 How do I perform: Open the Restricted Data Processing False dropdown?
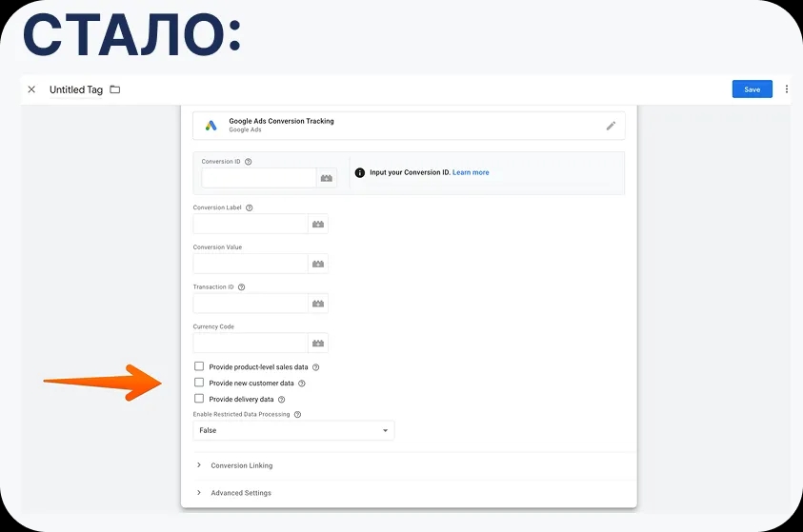(x=293, y=430)
